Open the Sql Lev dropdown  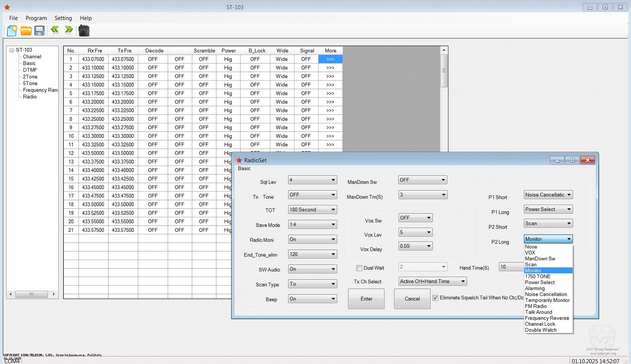[333, 180]
